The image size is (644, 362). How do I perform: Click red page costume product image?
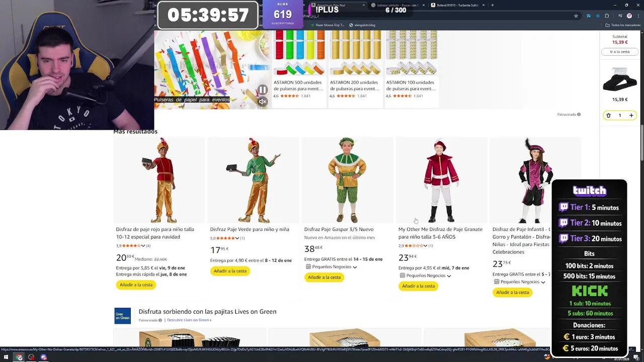point(159,180)
